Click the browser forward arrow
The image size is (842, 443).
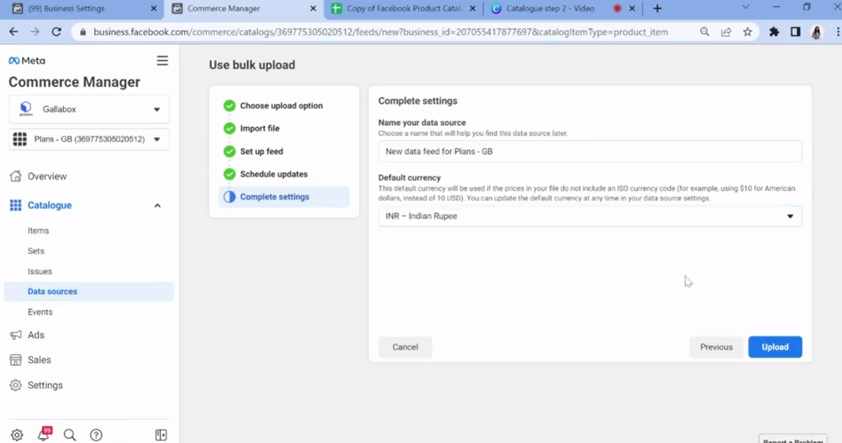point(35,32)
